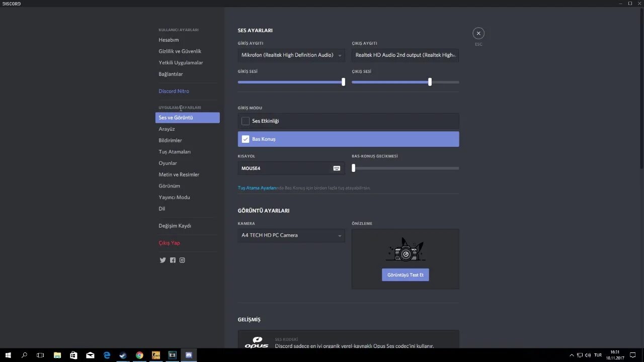Screen dimensions: 644x362
Task: Open the Çıkış Aygıtı output device dropdown
Action: pos(405,55)
